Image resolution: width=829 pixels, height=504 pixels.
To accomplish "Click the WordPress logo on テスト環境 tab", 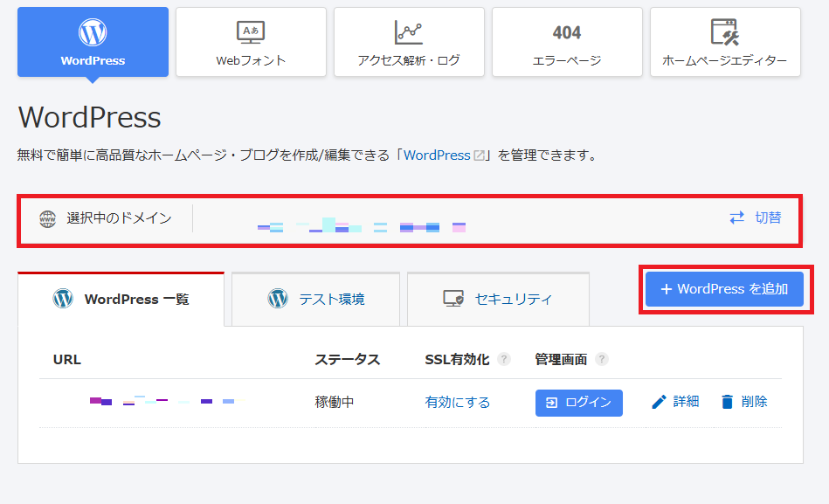I will (278, 299).
